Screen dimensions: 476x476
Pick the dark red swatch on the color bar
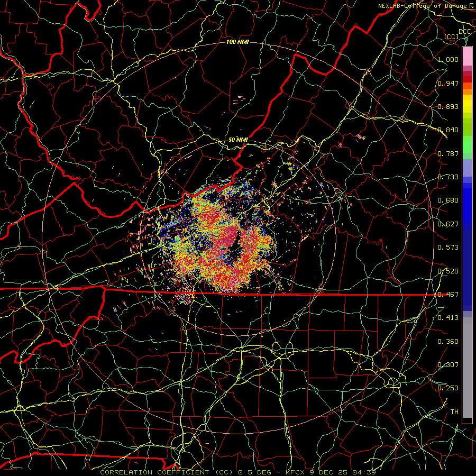(x=467, y=79)
